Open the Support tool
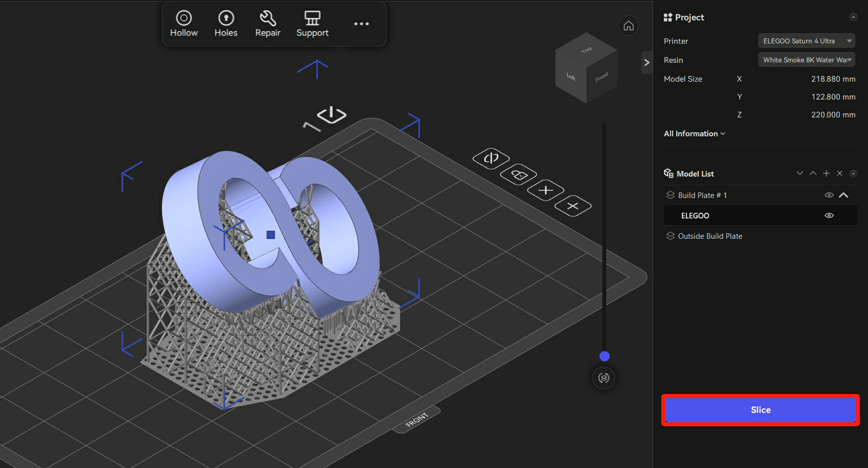868x468 pixels. [312, 24]
